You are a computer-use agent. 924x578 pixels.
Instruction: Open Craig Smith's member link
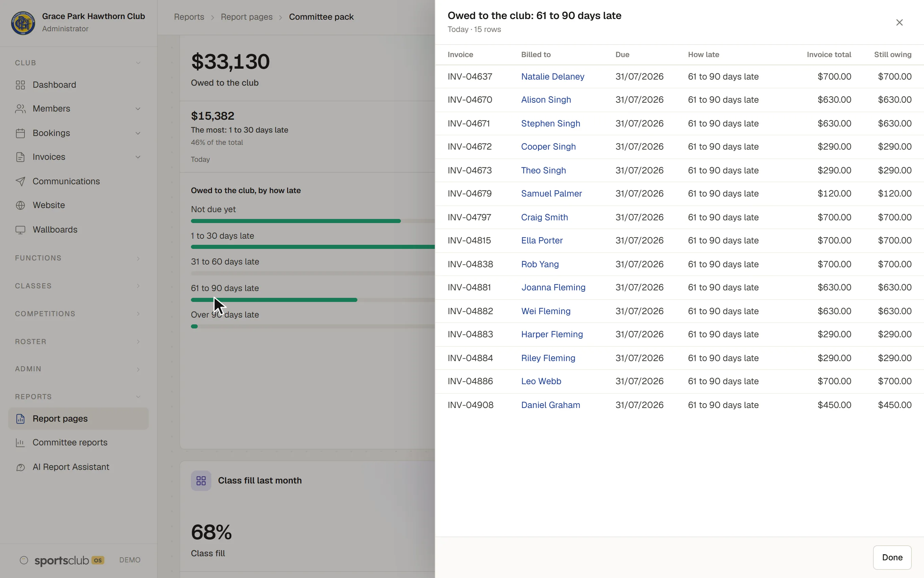[x=545, y=217]
